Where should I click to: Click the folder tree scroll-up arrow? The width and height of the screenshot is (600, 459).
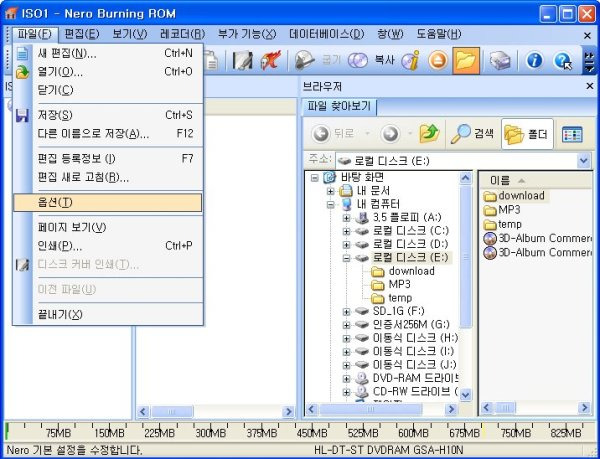coord(465,178)
